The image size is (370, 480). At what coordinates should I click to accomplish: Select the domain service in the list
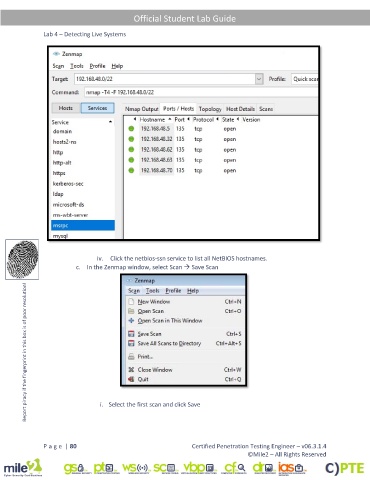[82, 131]
